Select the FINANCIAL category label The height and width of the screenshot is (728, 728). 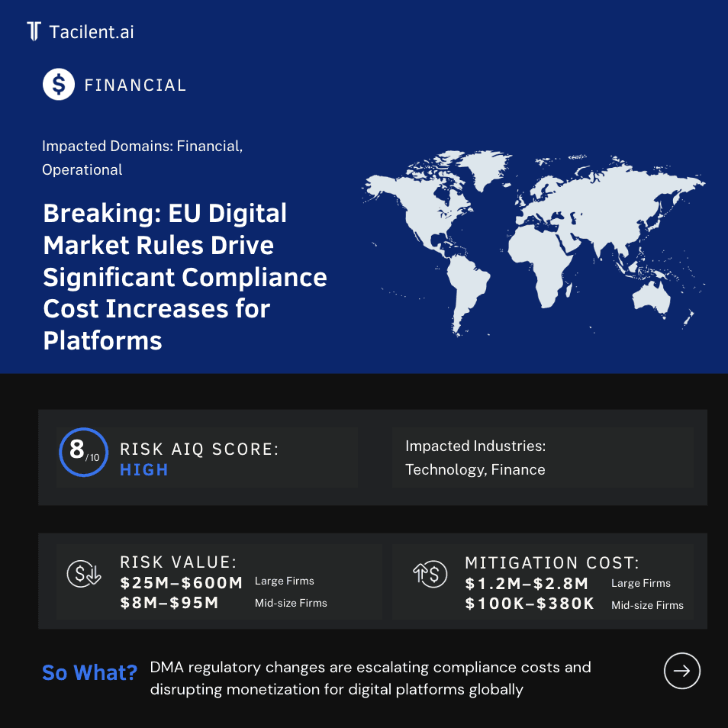pos(135,85)
